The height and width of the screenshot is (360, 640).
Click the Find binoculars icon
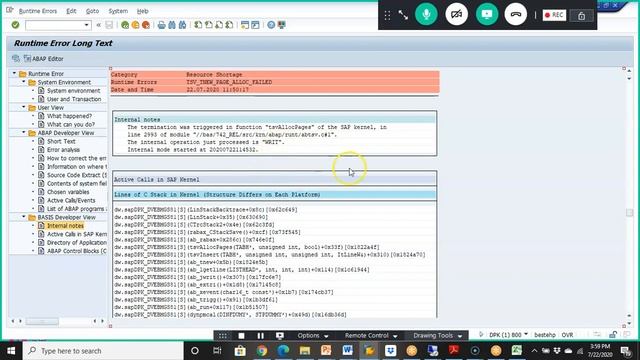pos(172,25)
